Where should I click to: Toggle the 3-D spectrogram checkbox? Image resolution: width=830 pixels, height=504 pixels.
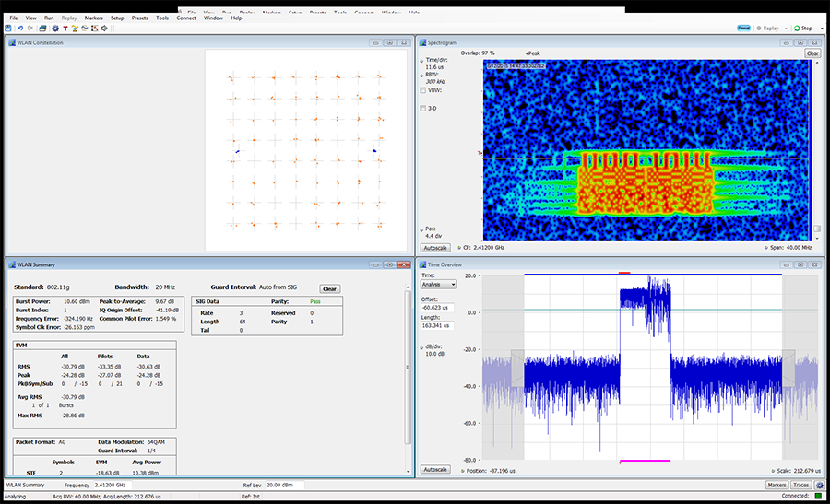coord(423,109)
